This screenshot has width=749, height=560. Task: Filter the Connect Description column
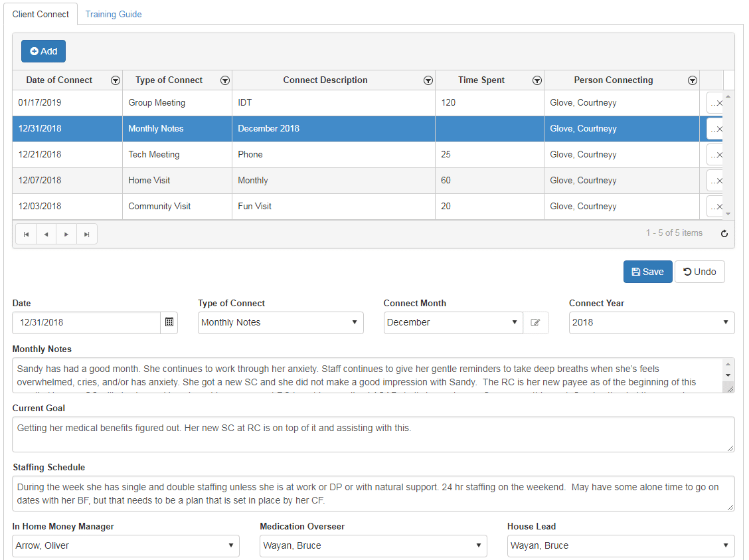click(428, 80)
